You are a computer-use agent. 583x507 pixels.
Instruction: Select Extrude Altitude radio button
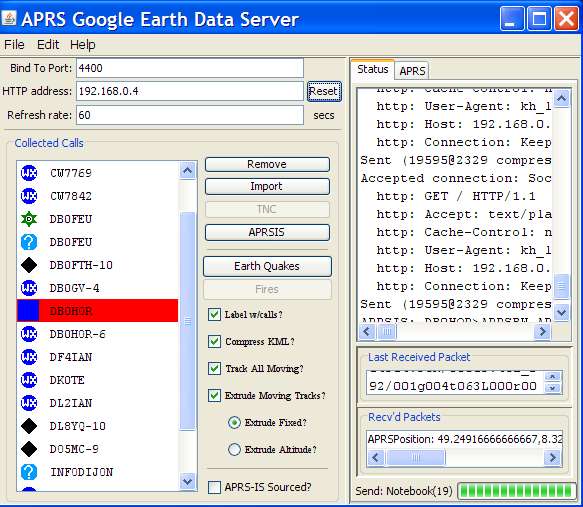pyautogui.click(x=234, y=449)
